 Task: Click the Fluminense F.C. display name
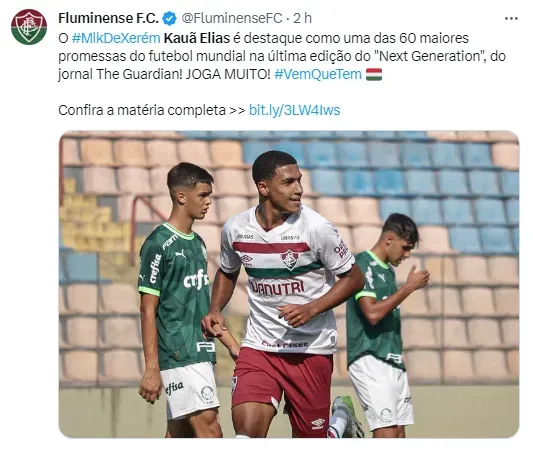(x=108, y=18)
